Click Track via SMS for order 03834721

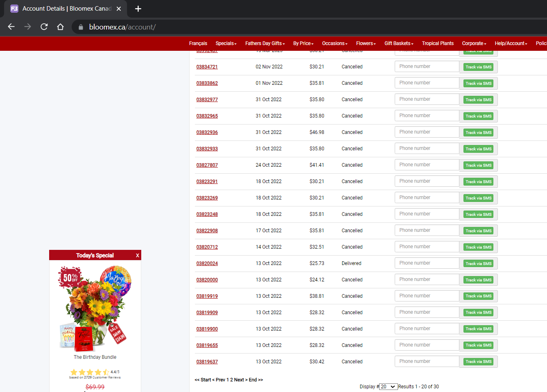(478, 67)
